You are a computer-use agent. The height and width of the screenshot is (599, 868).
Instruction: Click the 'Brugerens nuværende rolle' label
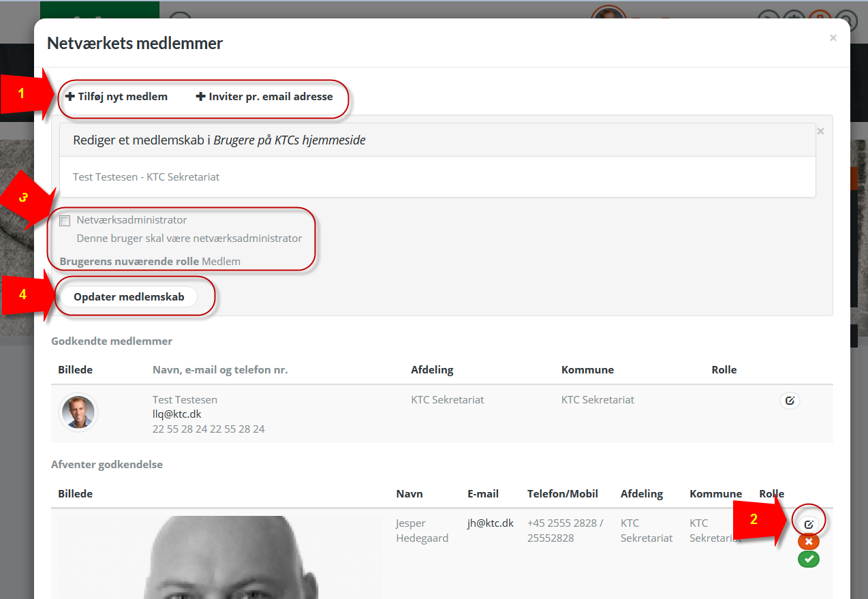point(129,261)
